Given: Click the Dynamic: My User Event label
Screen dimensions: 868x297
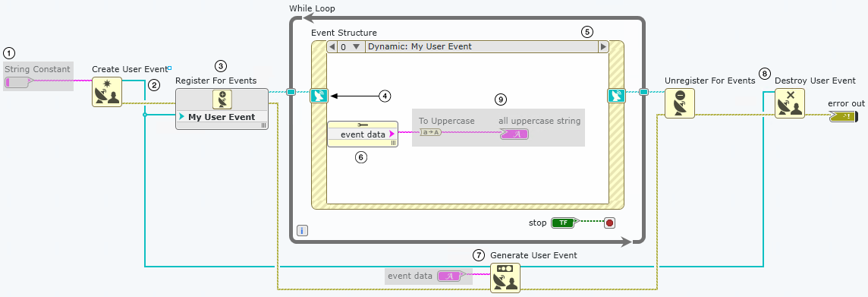Looking at the screenshot, I should (x=420, y=47).
